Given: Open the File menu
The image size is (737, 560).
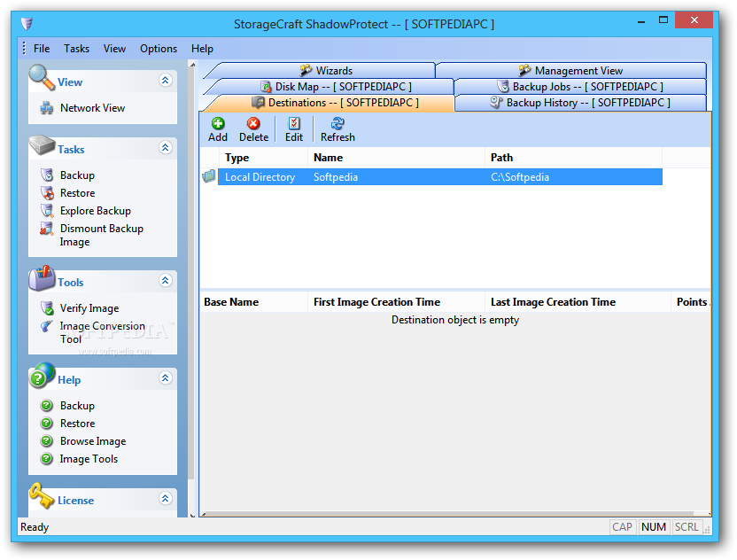Looking at the screenshot, I should [42, 49].
